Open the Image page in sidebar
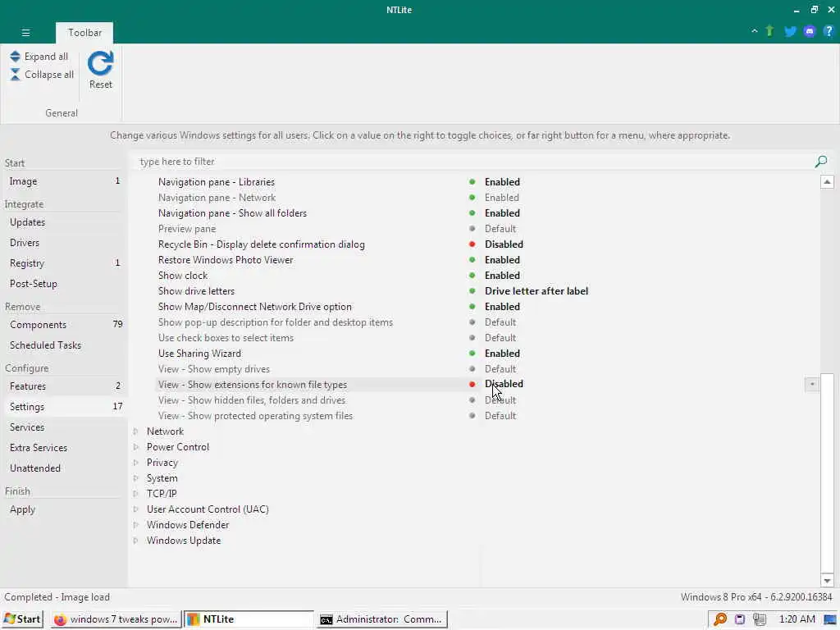The width and height of the screenshot is (840, 630). (x=63, y=181)
